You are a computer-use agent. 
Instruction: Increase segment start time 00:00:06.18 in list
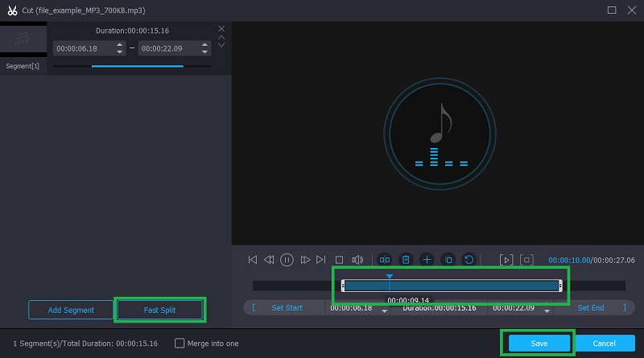point(121,45)
